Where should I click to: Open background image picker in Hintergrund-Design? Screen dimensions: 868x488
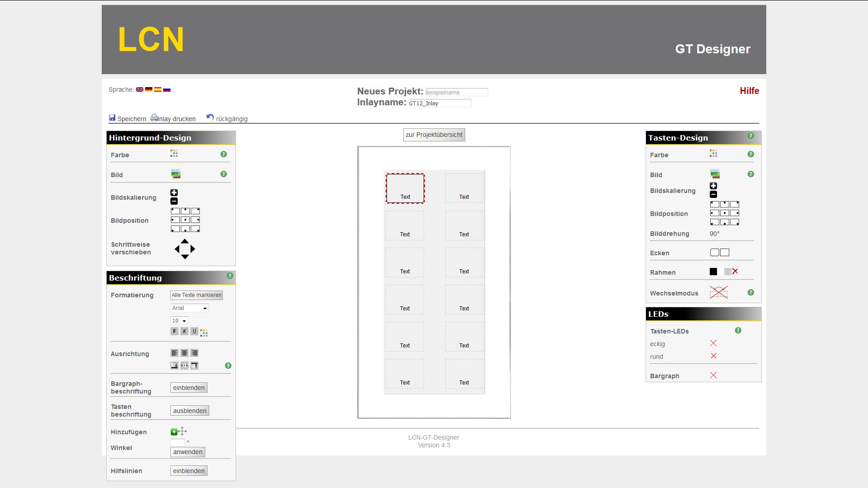point(176,174)
